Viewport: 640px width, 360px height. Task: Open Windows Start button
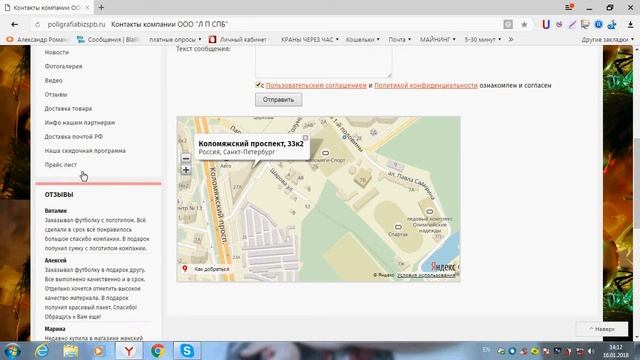tap(12, 351)
